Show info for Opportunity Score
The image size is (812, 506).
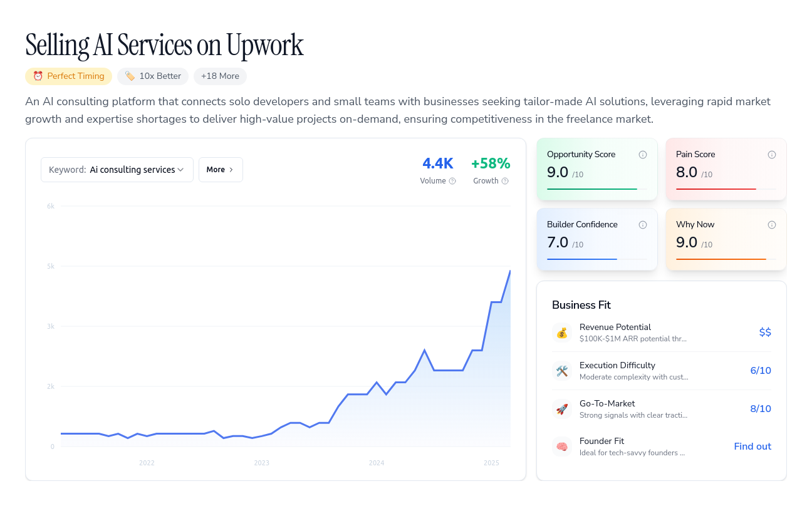[643, 155]
